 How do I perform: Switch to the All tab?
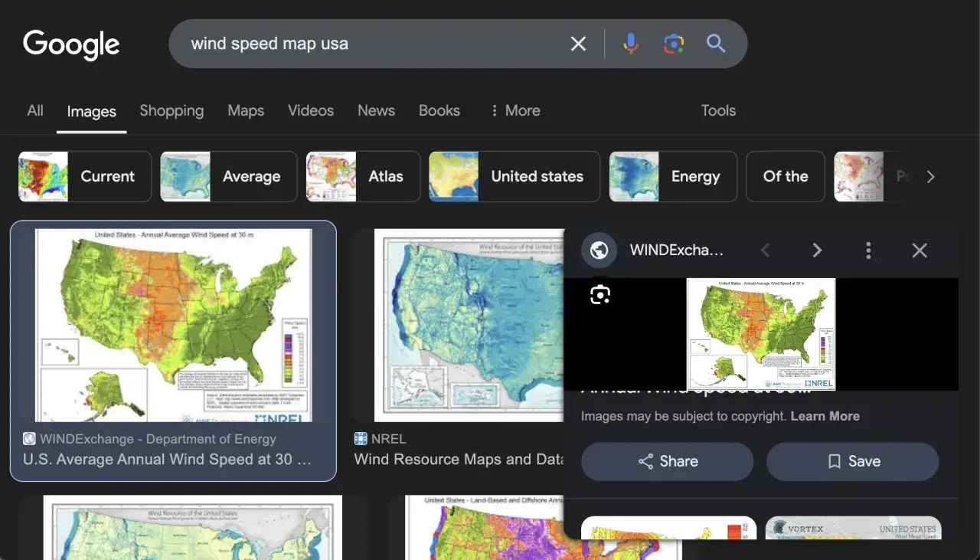[35, 110]
